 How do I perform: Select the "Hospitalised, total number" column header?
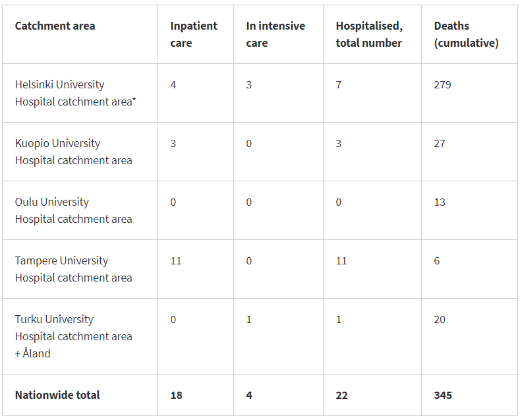point(368,34)
